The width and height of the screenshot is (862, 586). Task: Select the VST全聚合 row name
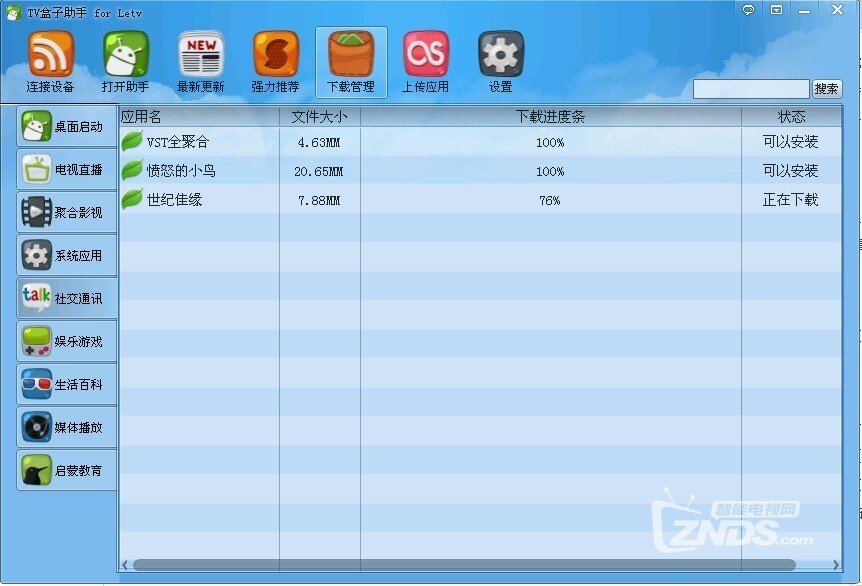pyautogui.click(x=178, y=142)
